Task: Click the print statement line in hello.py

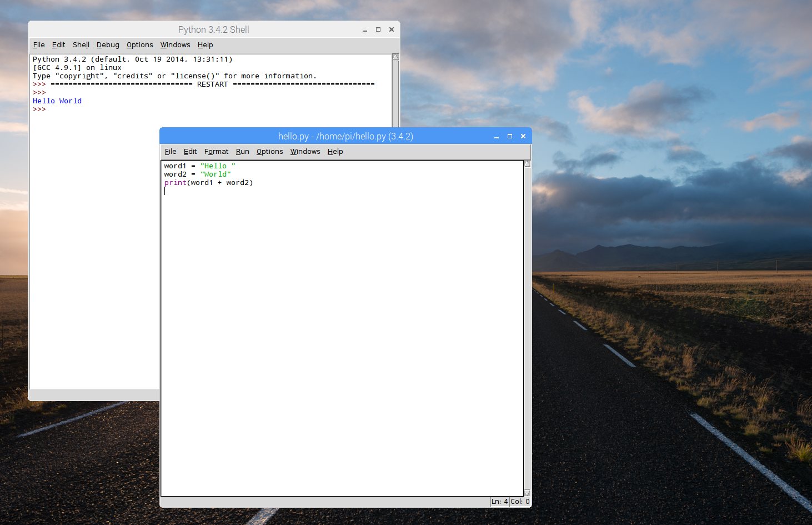Action: [208, 182]
